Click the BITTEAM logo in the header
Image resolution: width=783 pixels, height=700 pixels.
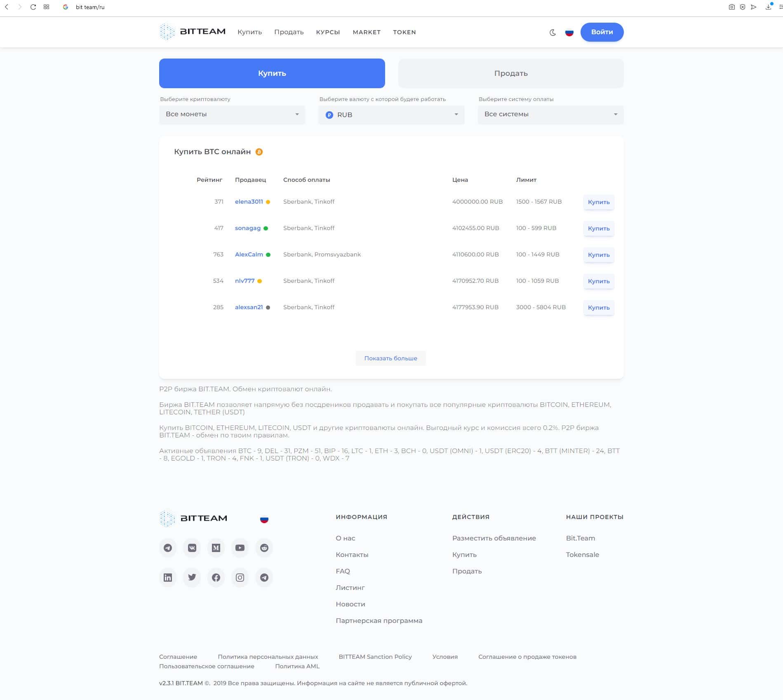point(193,32)
